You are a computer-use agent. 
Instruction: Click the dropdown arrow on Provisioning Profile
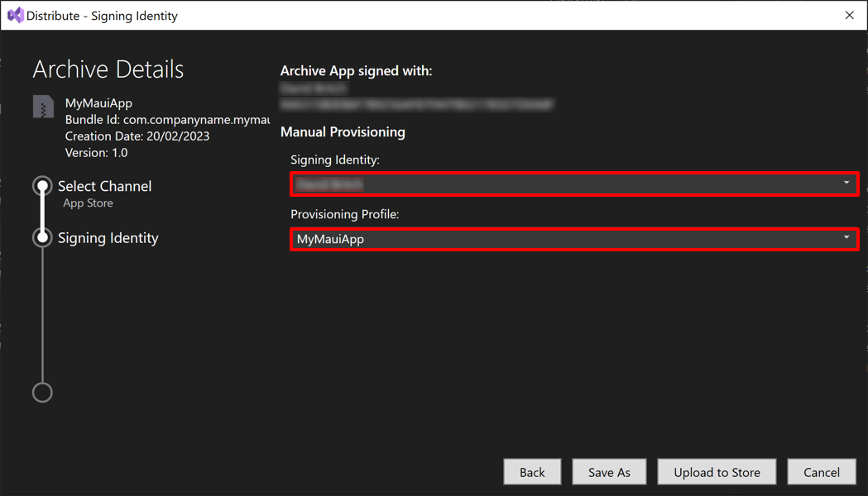point(847,239)
